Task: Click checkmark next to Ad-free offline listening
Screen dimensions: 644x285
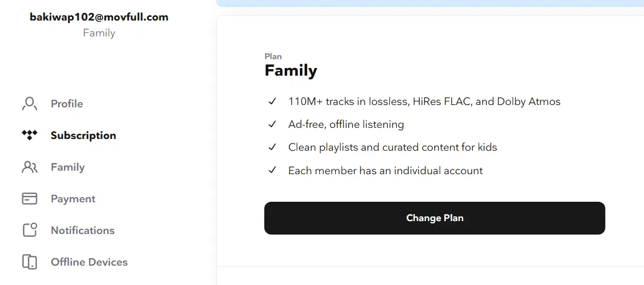Action: pyautogui.click(x=272, y=124)
